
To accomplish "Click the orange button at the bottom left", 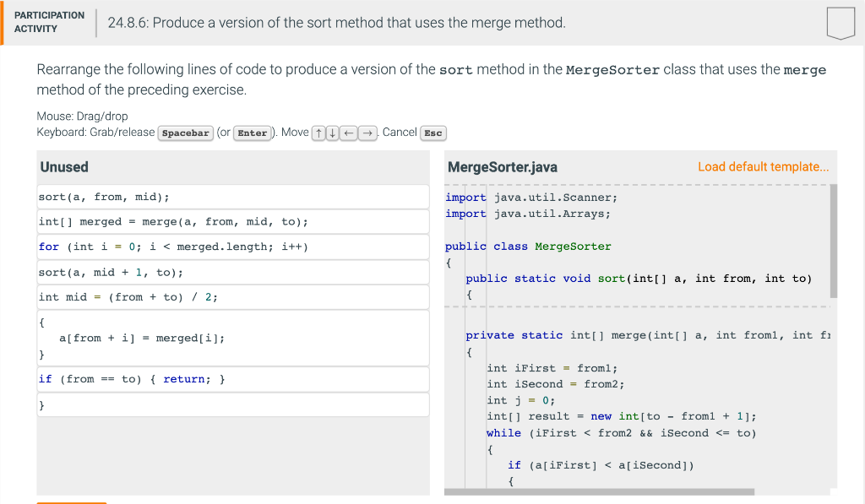I will pos(71,501).
